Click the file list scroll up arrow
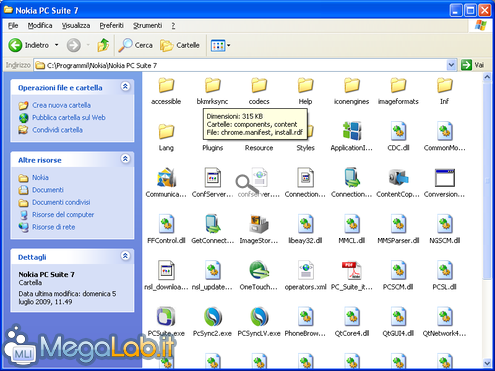This screenshot has width=495, height=371. (x=487, y=77)
